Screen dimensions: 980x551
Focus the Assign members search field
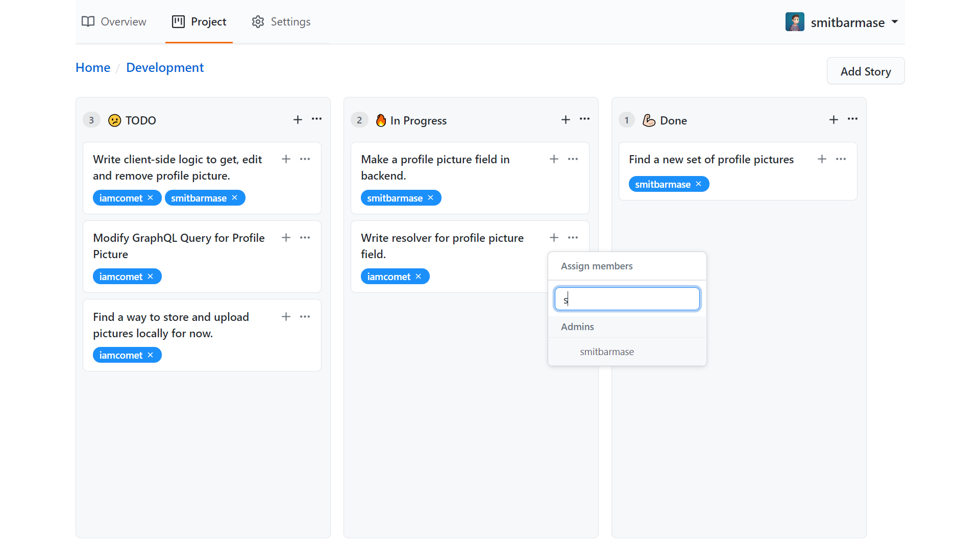(x=627, y=299)
